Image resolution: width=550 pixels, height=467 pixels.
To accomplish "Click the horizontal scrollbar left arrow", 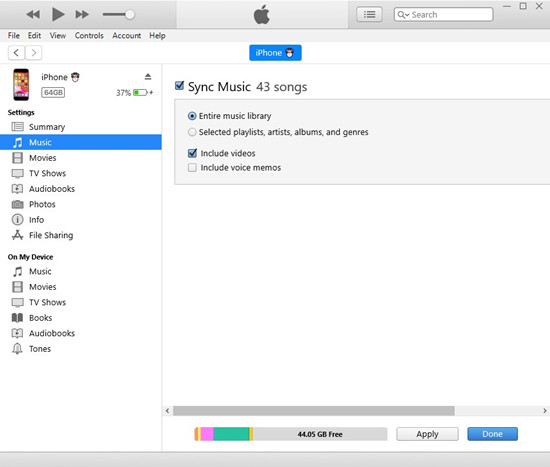I will point(167,411).
